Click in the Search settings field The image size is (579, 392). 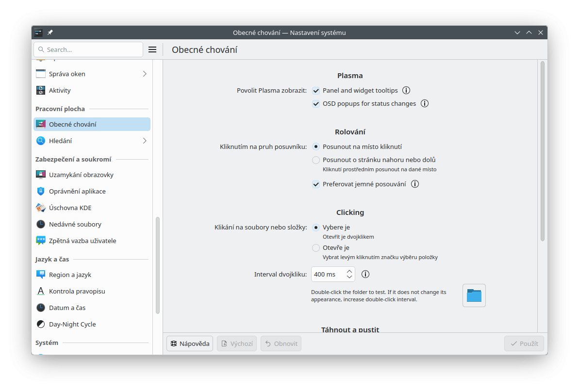point(92,49)
